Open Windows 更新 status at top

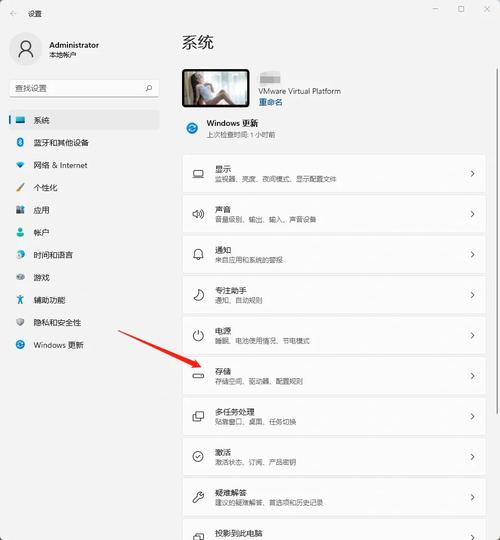(232, 128)
